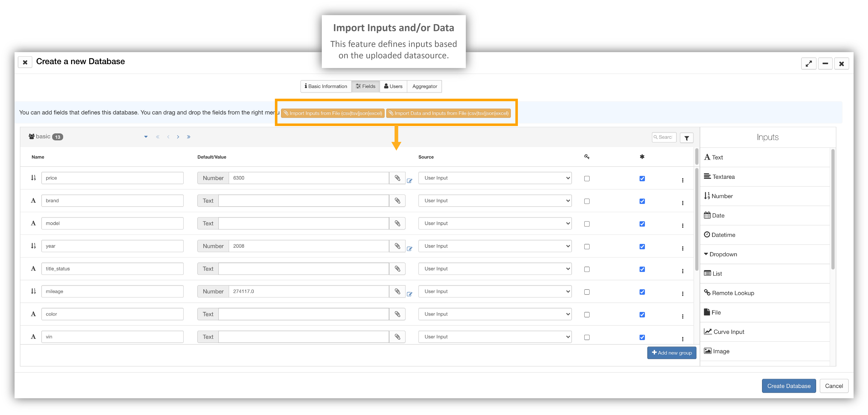
Task: Click the paperclip icon in the price row
Action: pos(397,178)
